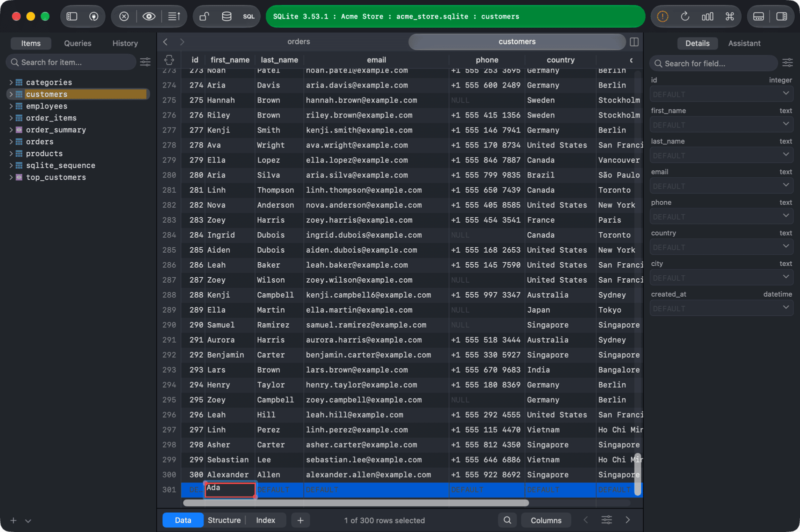This screenshot has width=800, height=532.
Task: Switch to the Queries sidebar tab
Action: pos(77,43)
